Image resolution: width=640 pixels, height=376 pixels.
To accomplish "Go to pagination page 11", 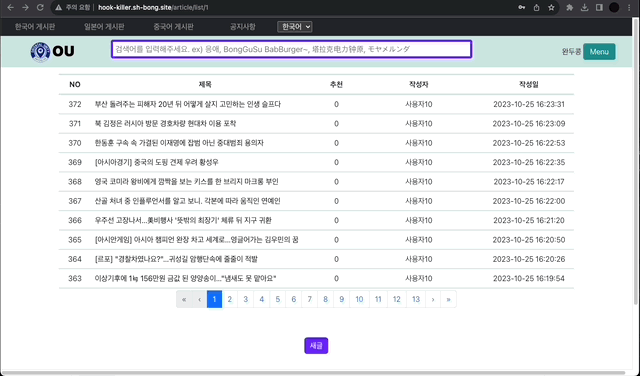I will point(378,299).
